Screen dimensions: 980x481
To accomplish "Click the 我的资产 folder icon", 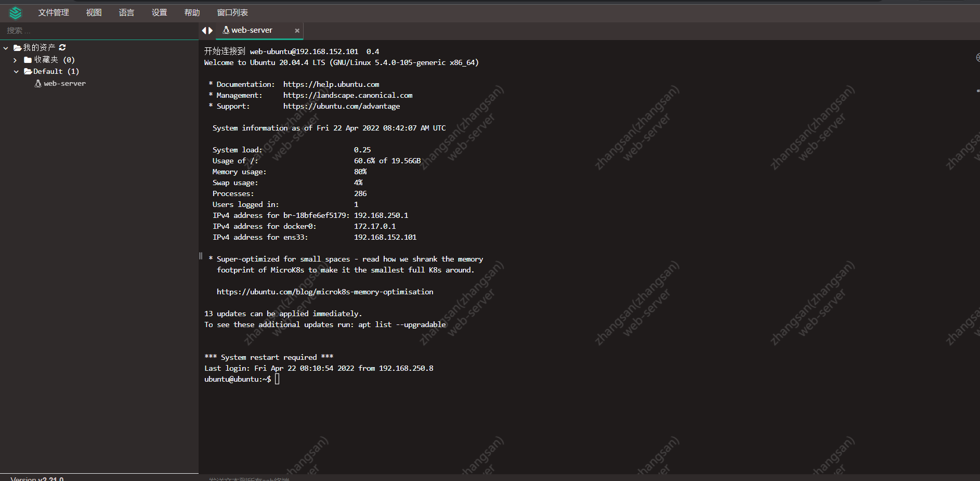I will (17, 48).
